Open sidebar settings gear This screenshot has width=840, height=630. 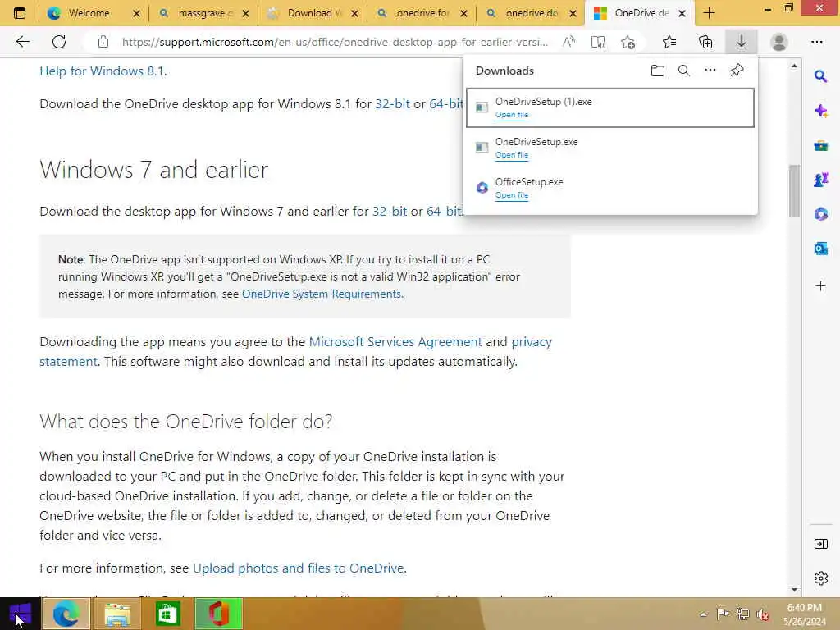click(820, 578)
